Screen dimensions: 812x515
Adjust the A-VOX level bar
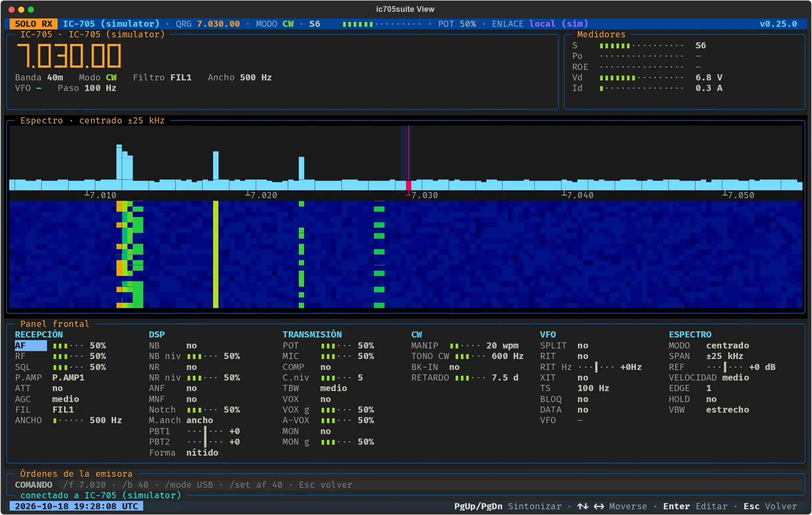click(336, 420)
